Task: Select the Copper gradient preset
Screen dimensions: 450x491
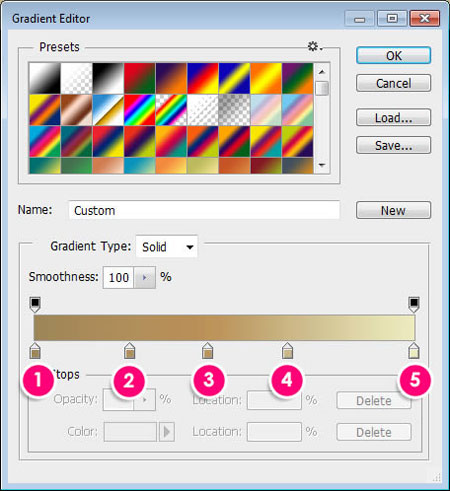Action: pos(76,110)
